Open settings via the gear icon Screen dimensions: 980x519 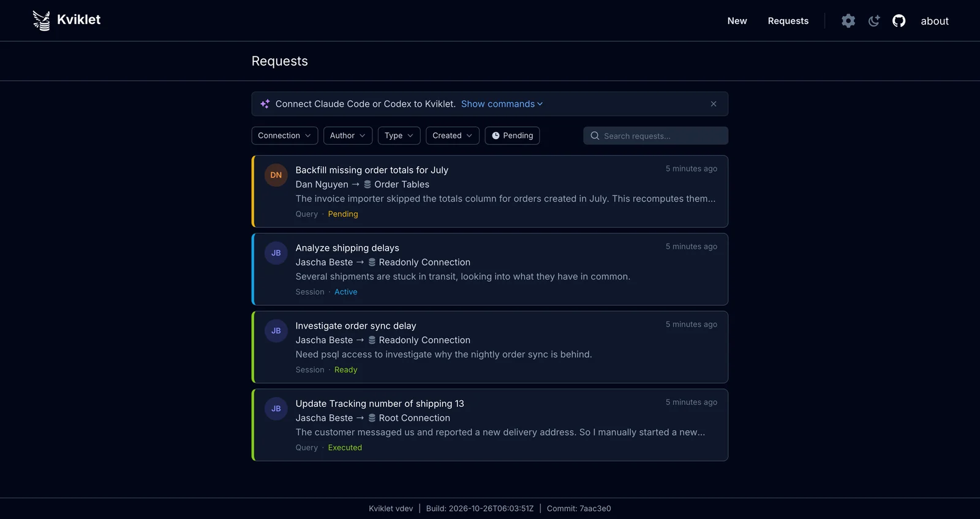point(848,21)
